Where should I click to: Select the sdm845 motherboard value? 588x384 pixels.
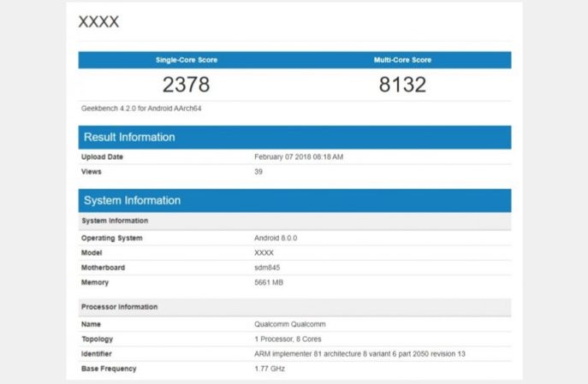pyautogui.click(x=268, y=268)
